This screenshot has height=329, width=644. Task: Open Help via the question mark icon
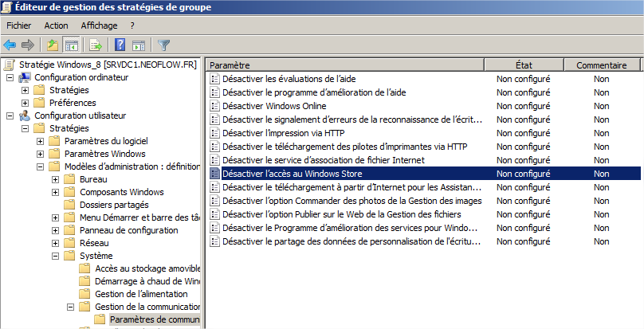120,45
